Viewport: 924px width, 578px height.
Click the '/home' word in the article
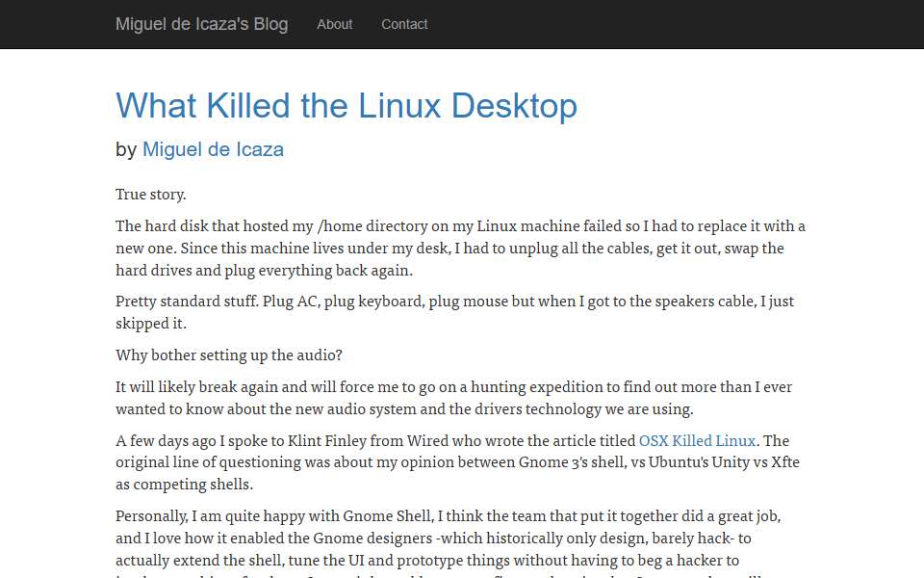340,226
